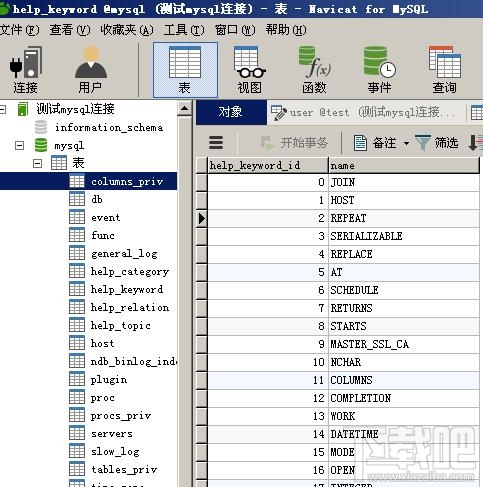Screen dimensions: 483x487
Task: Open the 函数 functions section
Action: 314,70
